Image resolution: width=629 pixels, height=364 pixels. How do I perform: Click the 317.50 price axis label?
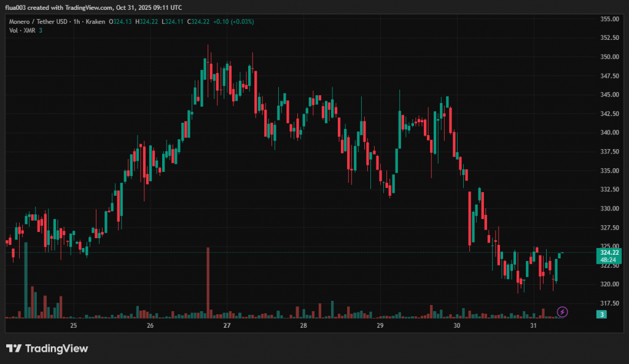(609, 303)
